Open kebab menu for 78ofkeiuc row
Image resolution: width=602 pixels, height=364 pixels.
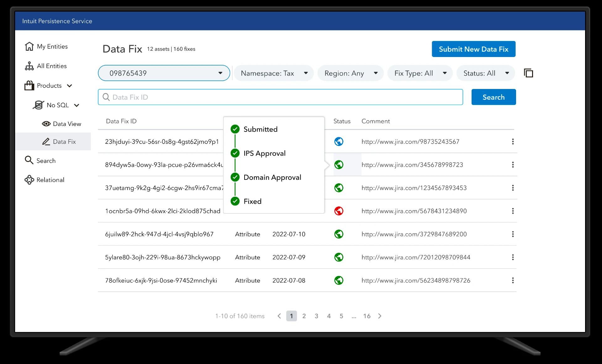point(513,280)
